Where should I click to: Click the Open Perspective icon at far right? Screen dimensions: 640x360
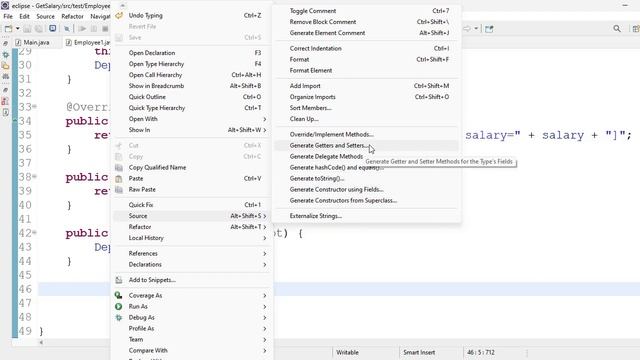(636, 29)
